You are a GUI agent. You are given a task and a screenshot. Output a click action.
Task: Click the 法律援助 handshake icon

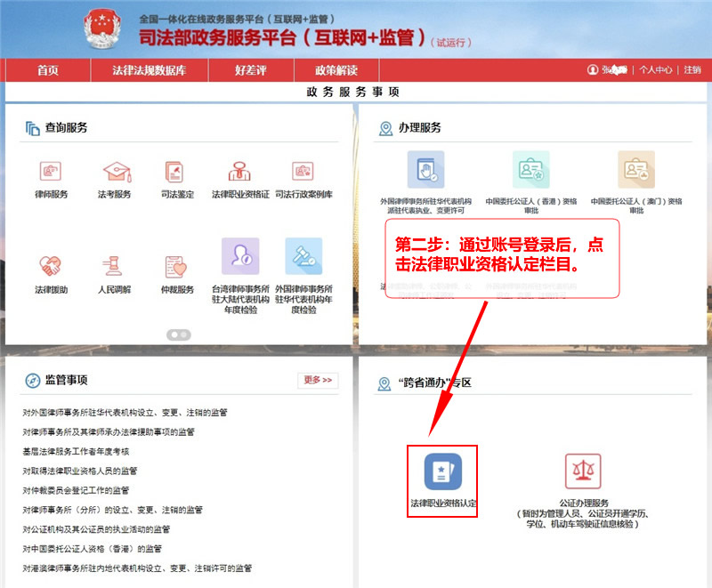pos(51,267)
